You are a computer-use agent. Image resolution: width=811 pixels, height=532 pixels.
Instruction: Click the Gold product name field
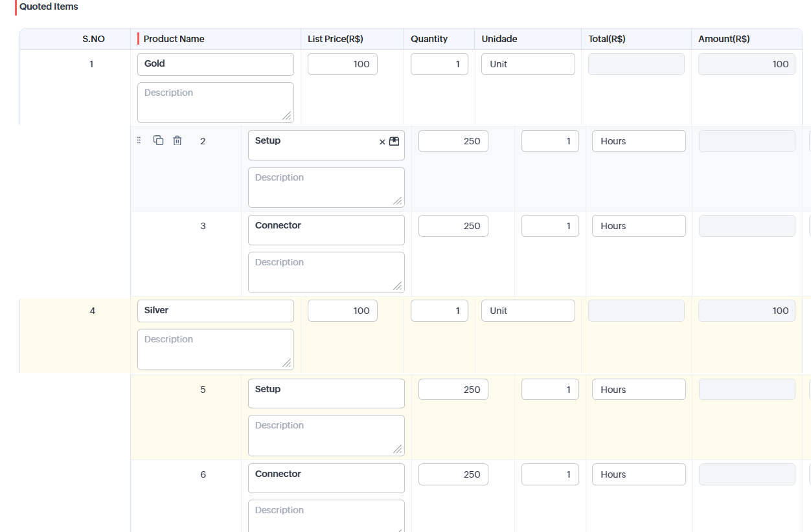(x=216, y=64)
